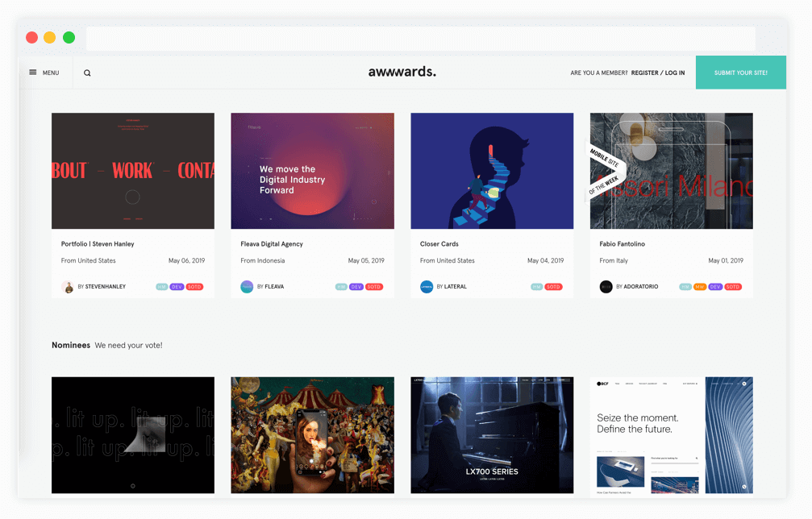Click SOTD badge on Closer Cards card
Screen dimensions: 812x519
(x=553, y=287)
